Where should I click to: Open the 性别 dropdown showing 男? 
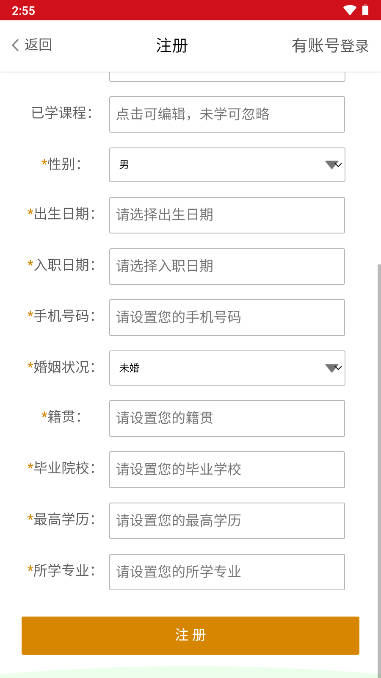point(227,165)
